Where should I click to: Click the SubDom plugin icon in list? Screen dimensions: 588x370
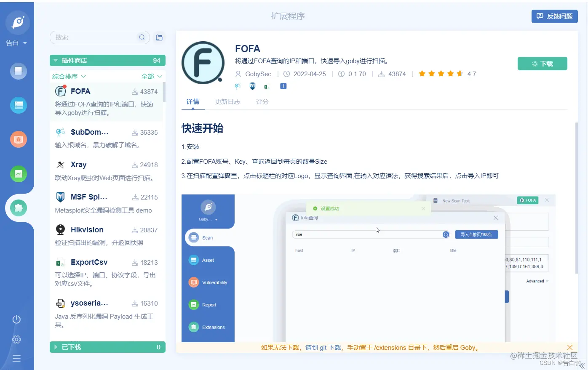point(61,132)
